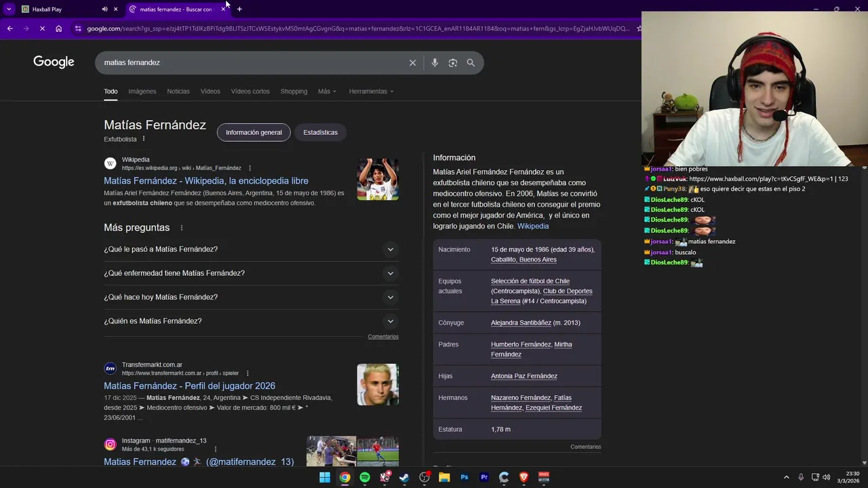Switch to Vídeos results tab

click(x=210, y=91)
